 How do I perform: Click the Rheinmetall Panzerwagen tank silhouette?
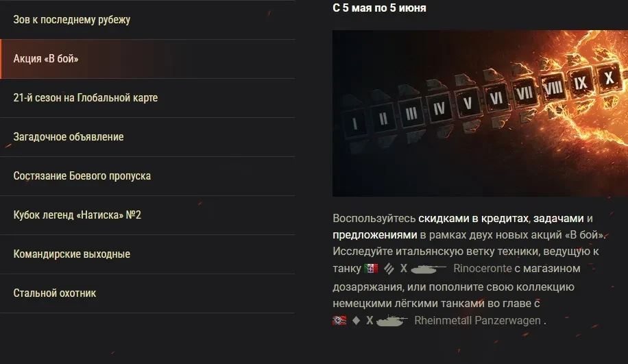click(x=391, y=321)
